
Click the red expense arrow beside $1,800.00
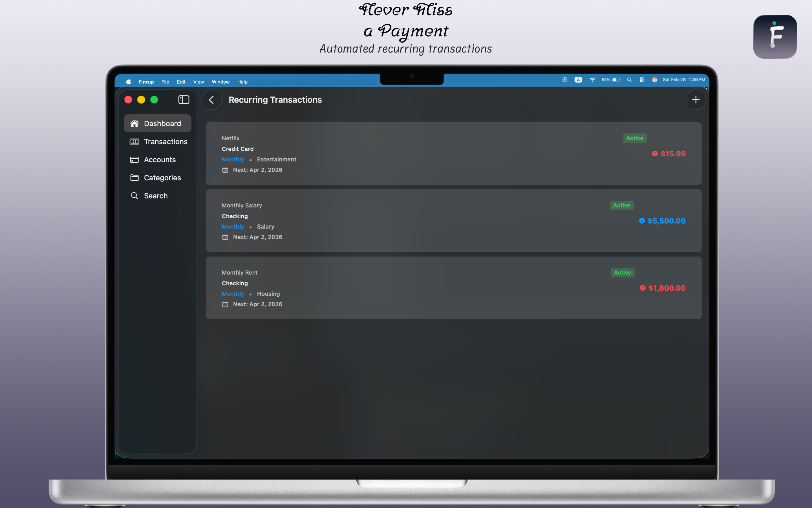tap(643, 288)
